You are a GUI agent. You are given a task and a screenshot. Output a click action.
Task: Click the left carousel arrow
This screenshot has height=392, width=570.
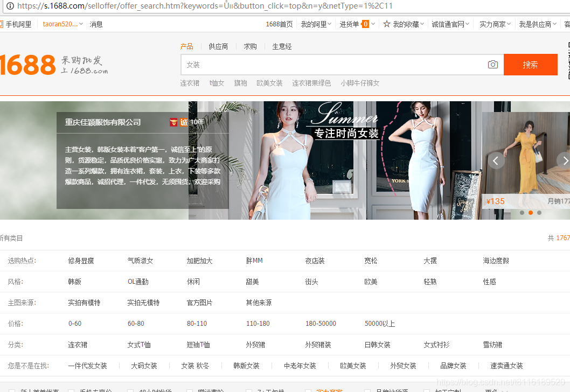tap(496, 160)
